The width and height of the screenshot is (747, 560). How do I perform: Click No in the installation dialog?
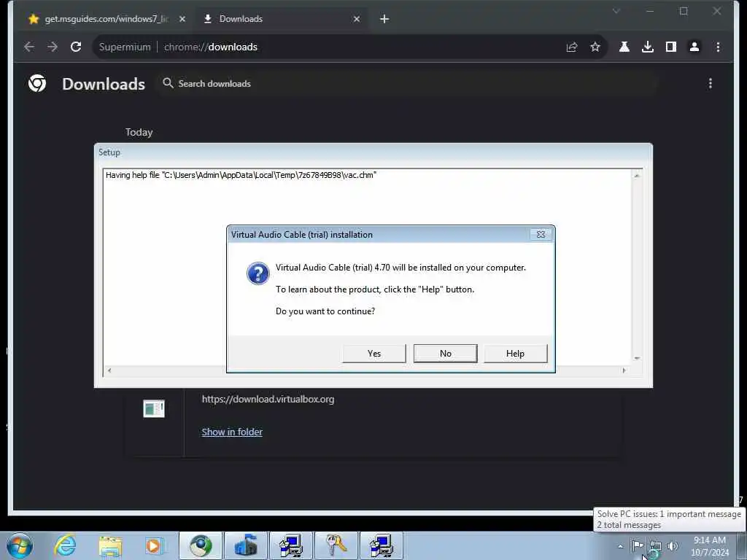(446, 354)
